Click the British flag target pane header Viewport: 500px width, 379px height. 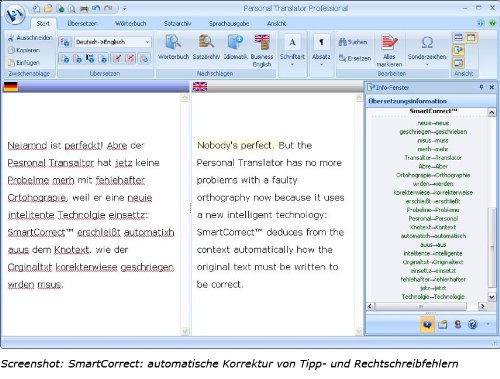tap(277, 87)
